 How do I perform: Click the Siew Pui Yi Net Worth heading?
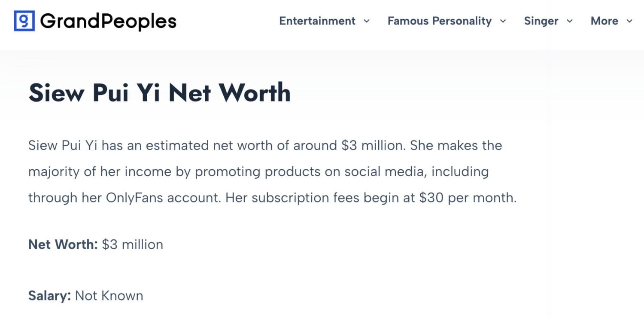pos(159,92)
